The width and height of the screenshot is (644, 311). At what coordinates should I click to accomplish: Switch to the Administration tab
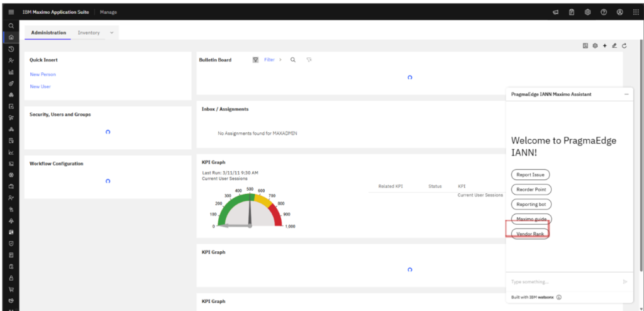click(48, 33)
